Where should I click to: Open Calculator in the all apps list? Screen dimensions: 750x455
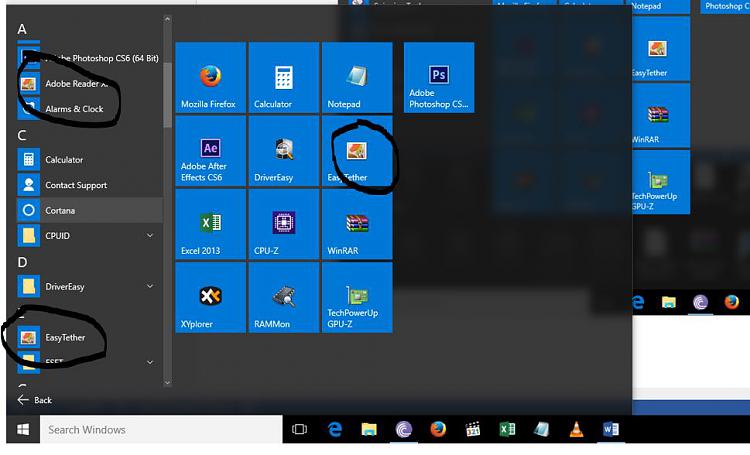pyautogui.click(x=89, y=160)
